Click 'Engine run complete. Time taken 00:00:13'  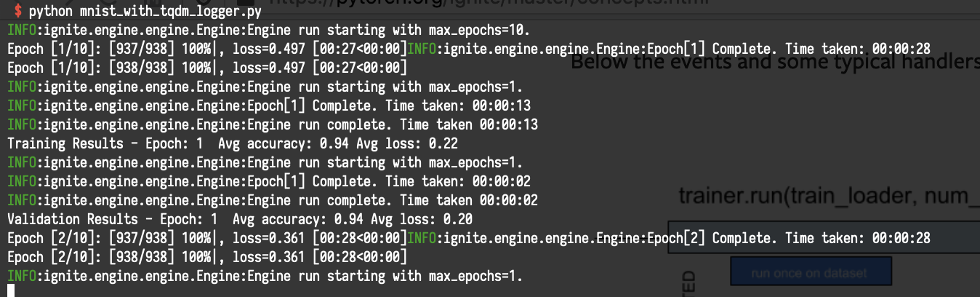[394, 124]
